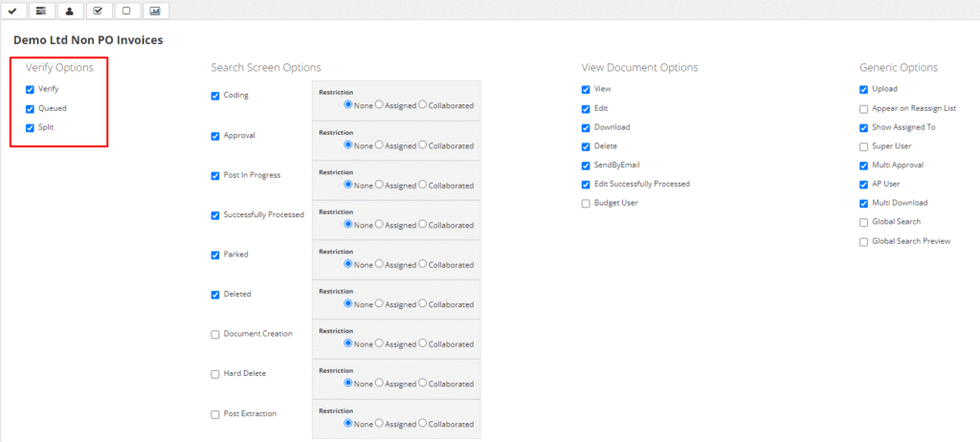Choose Assigned for Parked restriction

[x=379, y=264]
